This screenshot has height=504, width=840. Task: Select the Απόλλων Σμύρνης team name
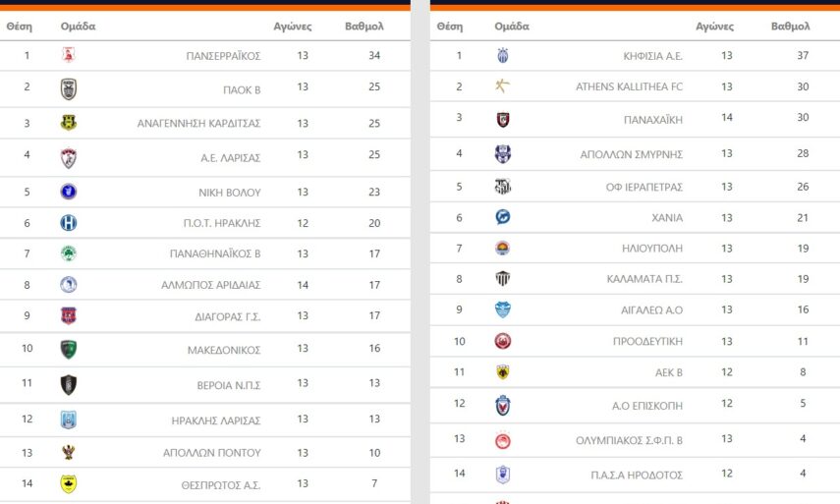click(x=631, y=154)
